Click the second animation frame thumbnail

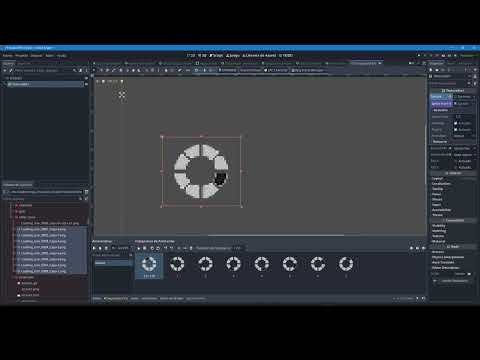[x=177, y=266]
